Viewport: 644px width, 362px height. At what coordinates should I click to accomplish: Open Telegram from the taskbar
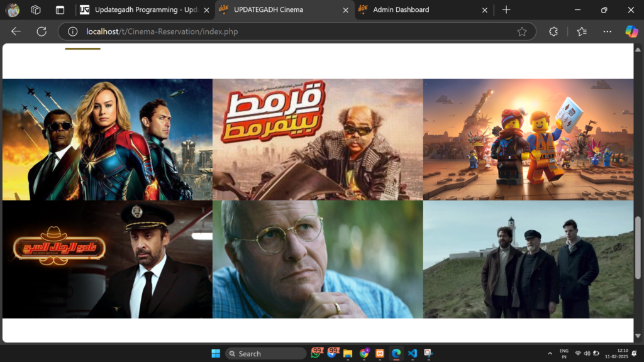click(332, 353)
